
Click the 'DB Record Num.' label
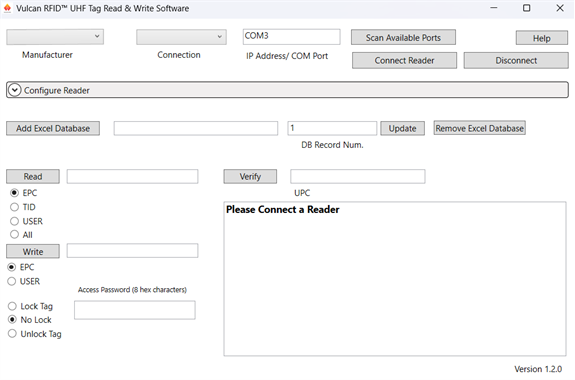click(332, 145)
